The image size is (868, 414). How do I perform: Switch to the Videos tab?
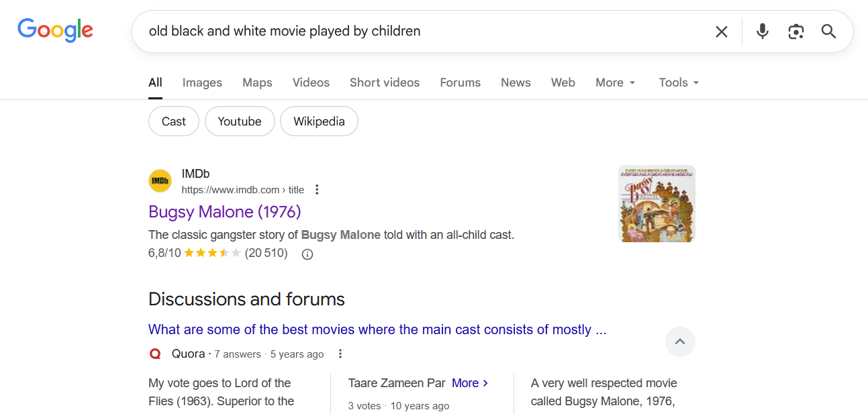point(311,83)
